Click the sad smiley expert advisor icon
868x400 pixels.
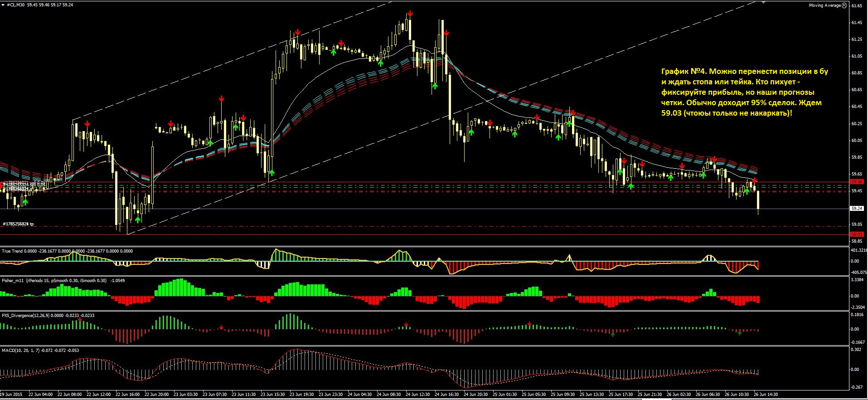click(844, 5)
